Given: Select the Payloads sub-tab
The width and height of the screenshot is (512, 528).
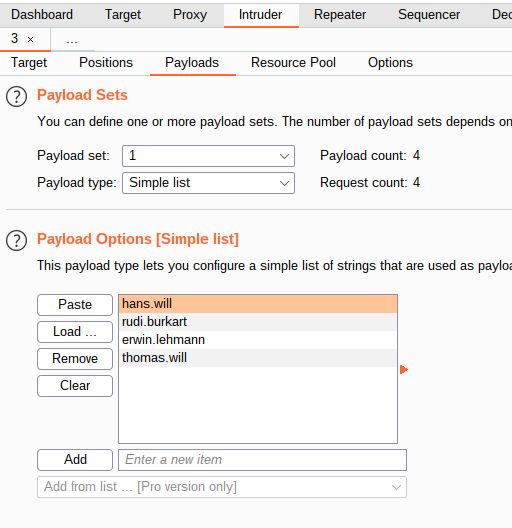Looking at the screenshot, I should (192, 63).
